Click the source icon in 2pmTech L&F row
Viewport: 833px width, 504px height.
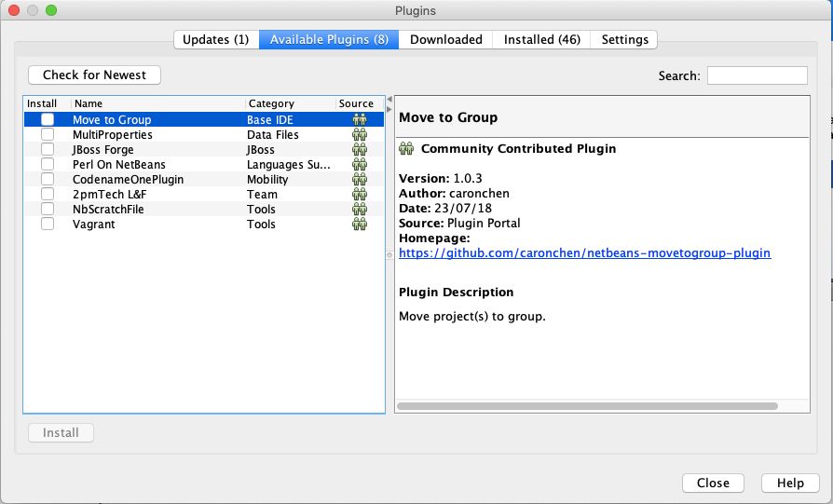coord(360,194)
